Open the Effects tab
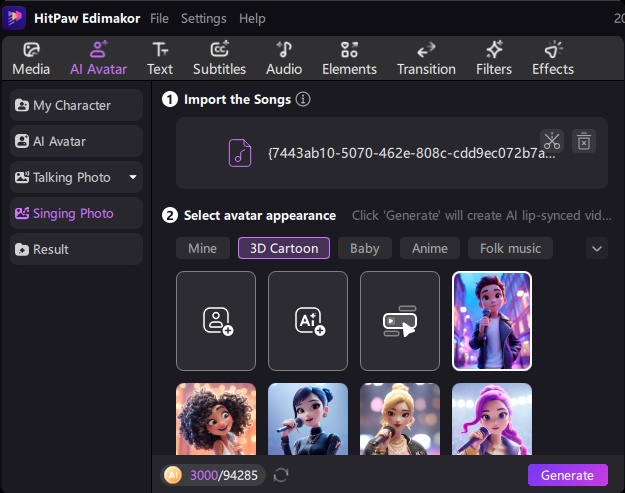The image size is (625, 493). (553, 59)
